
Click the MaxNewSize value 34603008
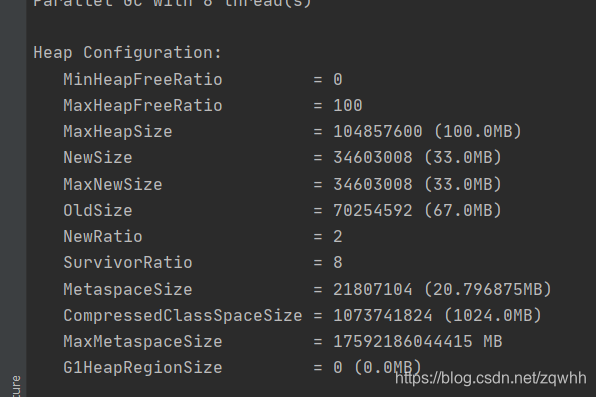[x=373, y=184]
